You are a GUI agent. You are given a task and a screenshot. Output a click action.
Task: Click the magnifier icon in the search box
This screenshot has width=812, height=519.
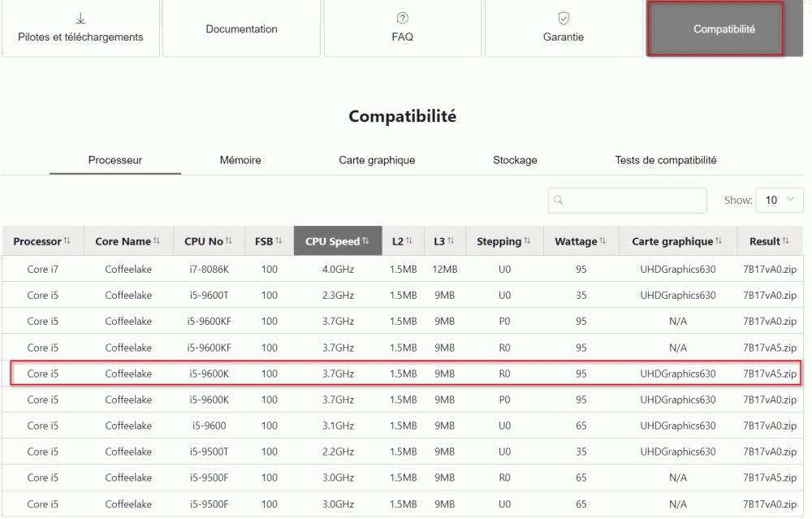pyautogui.click(x=558, y=200)
